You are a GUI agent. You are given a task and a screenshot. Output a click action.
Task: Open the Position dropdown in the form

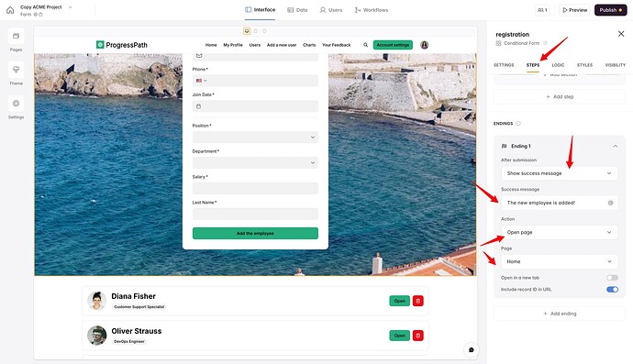[255, 138]
